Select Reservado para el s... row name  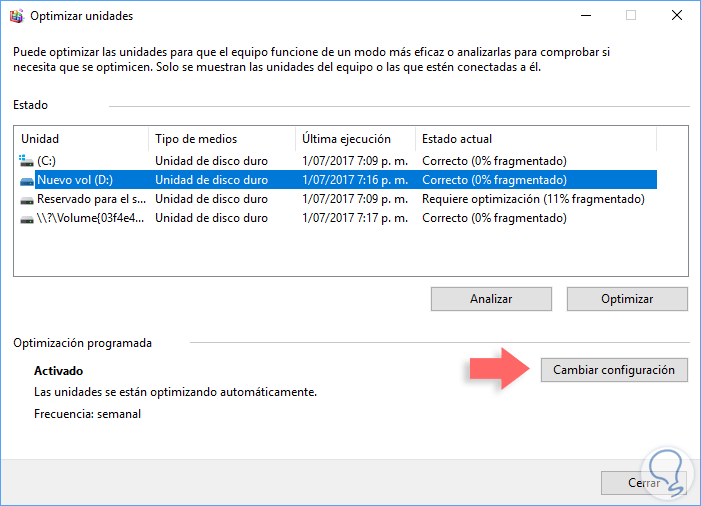click(91, 199)
